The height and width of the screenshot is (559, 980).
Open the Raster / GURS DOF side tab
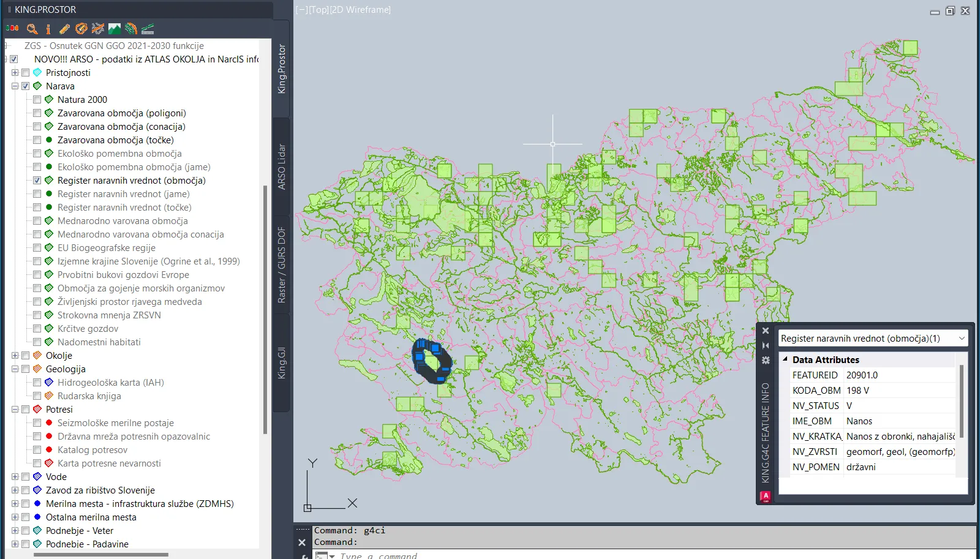[281, 264]
